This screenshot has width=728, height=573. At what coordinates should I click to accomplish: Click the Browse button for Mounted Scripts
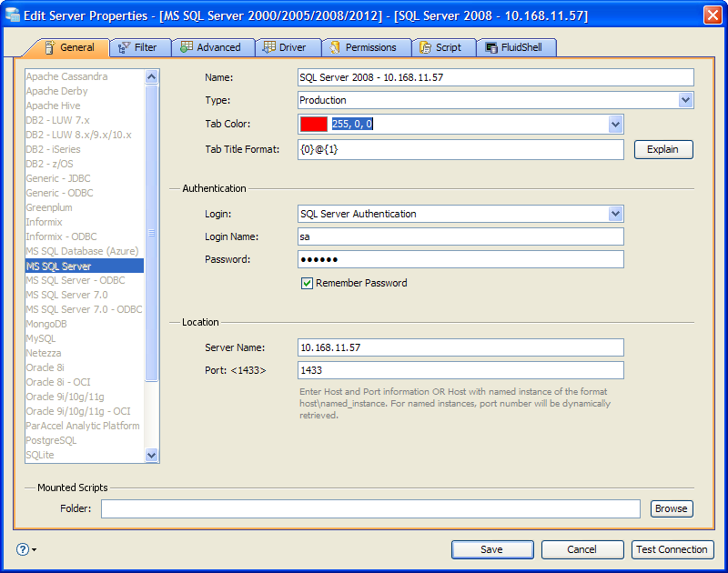pyautogui.click(x=672, y=508)
